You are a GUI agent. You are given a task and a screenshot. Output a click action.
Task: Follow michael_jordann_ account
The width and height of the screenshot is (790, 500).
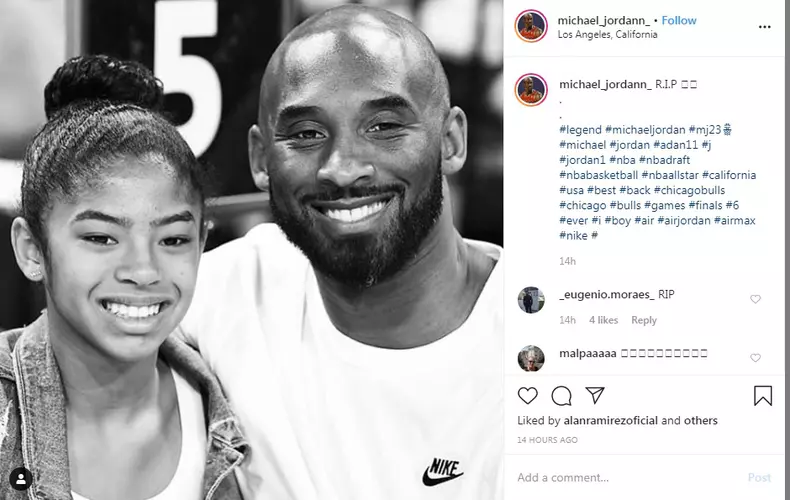tap(679, 21)
